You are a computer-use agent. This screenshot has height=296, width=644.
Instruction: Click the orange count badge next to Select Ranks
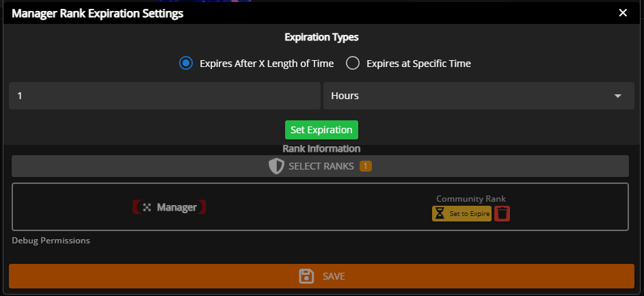point(365,166)
